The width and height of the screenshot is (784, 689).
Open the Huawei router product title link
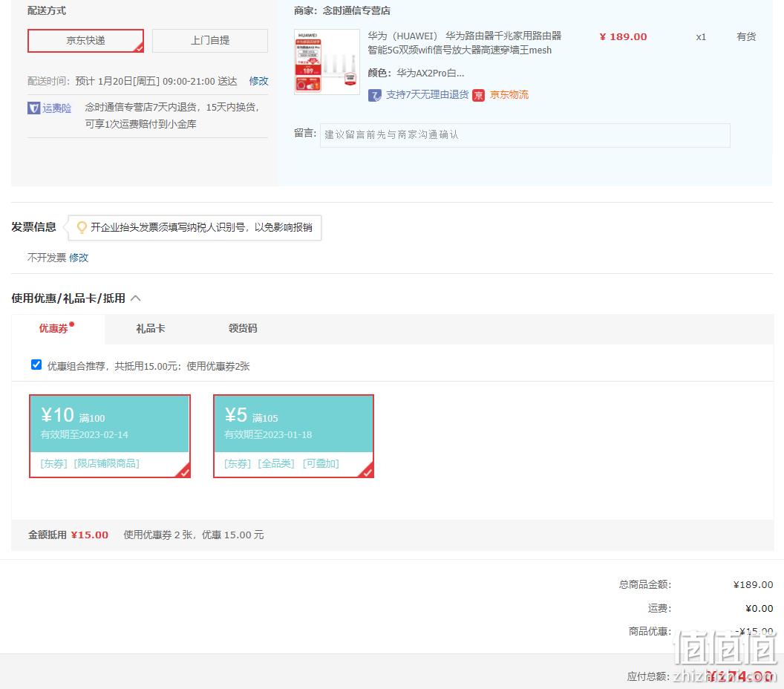[x=465, y=43]
